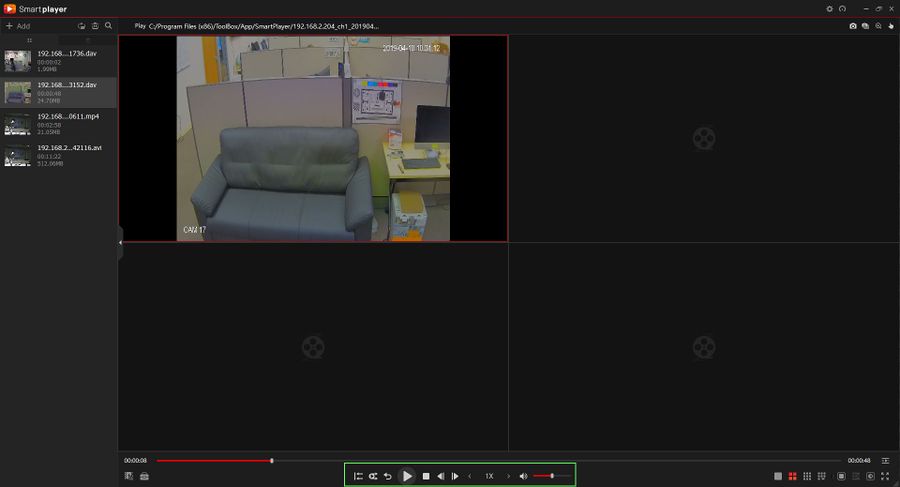Click the Play button in playback controls
The image size is (900, 487).
(x=407, y=476)
